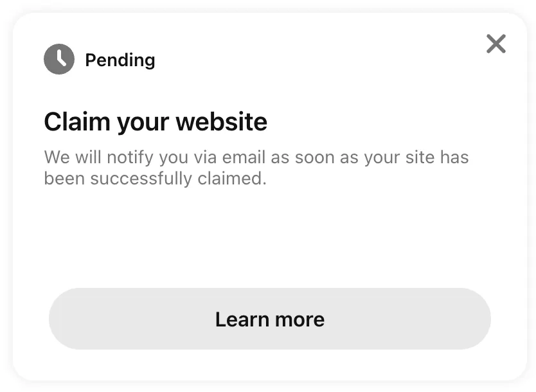
Task: Click the Learn more button
Action: [269, 319]
